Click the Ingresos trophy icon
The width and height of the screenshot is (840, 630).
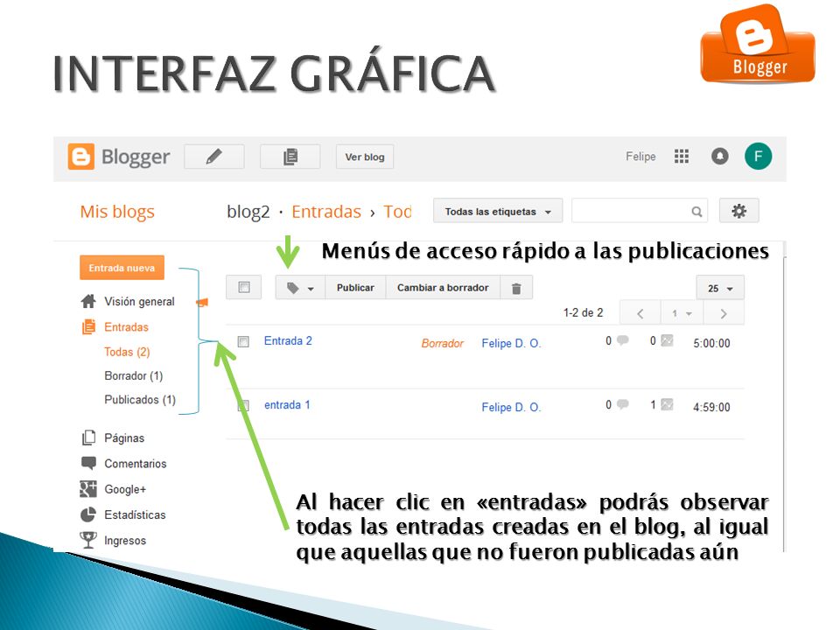point(88,540)
